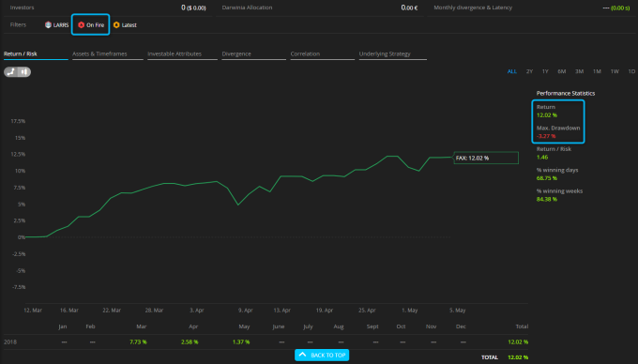Click the March 7.73 % monthly return
638x364 pixels.
click(138, 342)
